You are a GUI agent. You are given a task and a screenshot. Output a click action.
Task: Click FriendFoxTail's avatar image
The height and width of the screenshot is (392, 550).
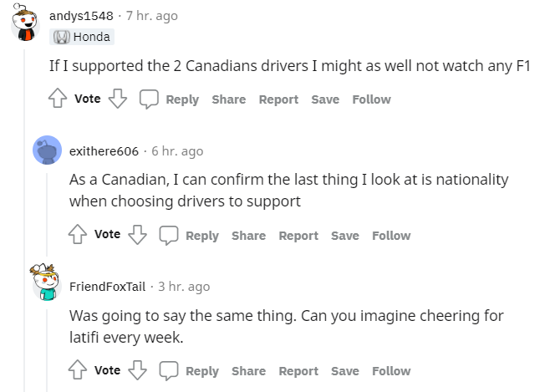(46, 284)
